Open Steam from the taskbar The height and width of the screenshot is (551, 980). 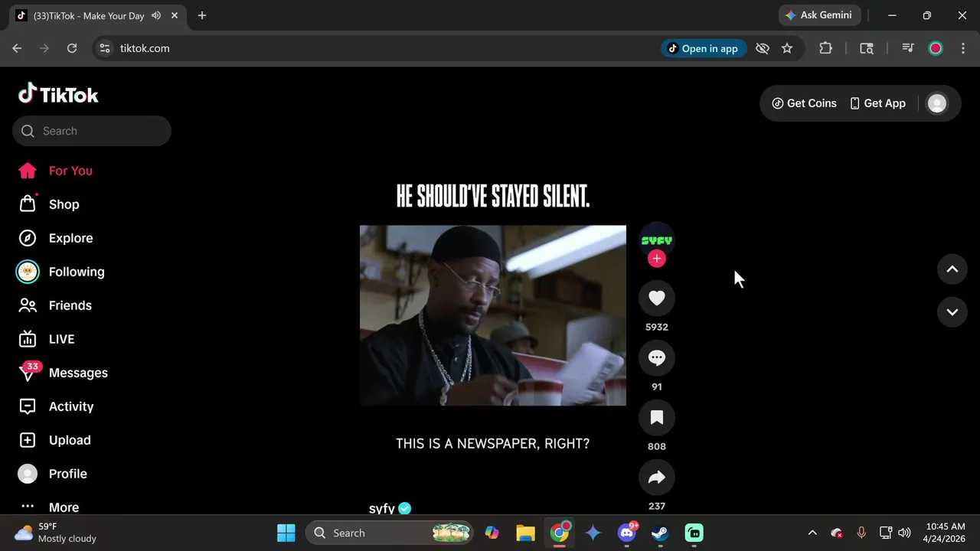pos(660,533)
